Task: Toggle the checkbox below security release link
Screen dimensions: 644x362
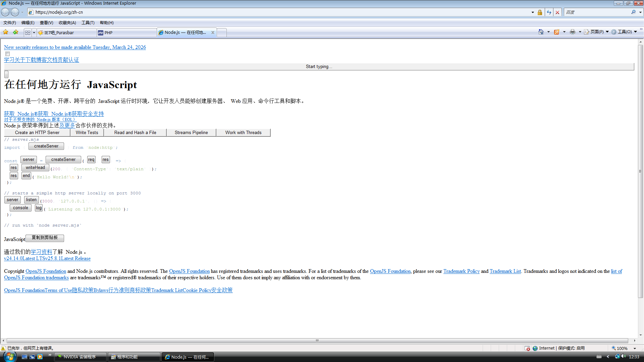Action: tap(7, 54)
